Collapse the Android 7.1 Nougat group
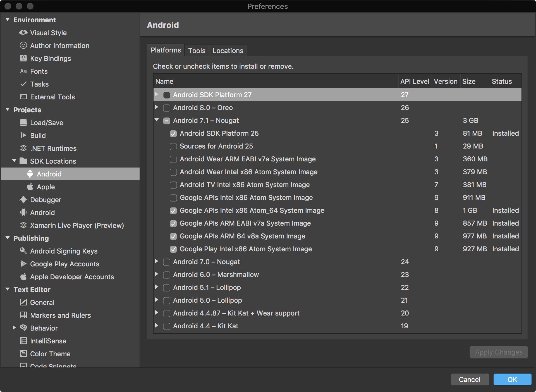The width and height of the screenshot is (536, 392). [157, 121]
